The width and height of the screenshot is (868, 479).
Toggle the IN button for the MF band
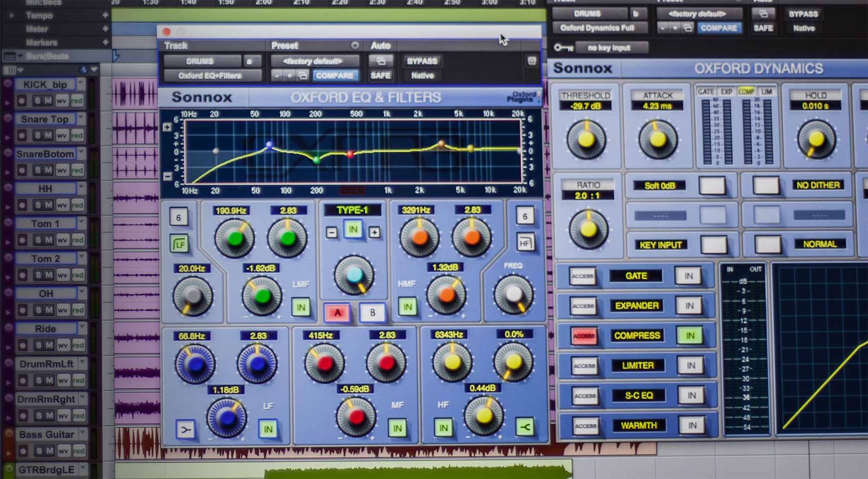(x=397, y=429)
